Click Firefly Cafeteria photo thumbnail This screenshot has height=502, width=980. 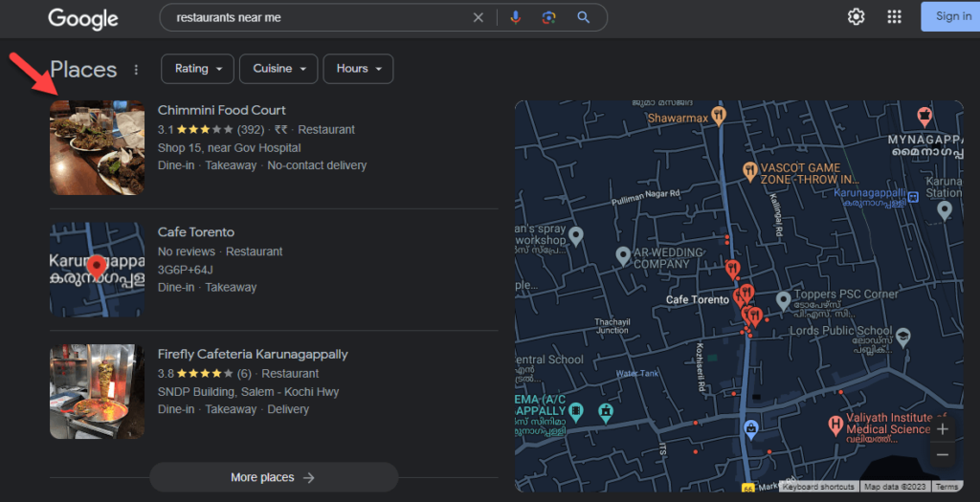(x=97, y=391)
